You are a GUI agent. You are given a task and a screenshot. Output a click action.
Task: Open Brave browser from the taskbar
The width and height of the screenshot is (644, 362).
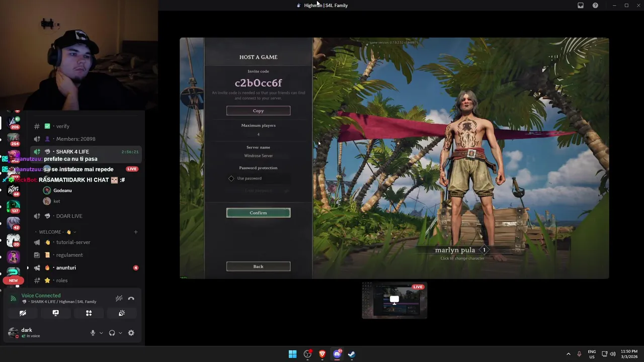pyautogui.click(x=322, y=354)
